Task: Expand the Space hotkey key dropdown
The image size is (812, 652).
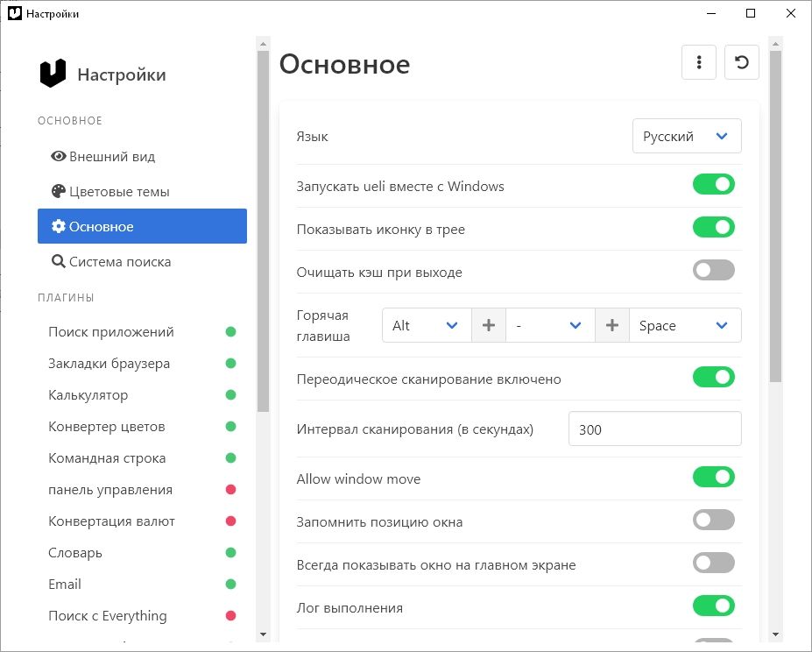Action: [x=685, y=326]
